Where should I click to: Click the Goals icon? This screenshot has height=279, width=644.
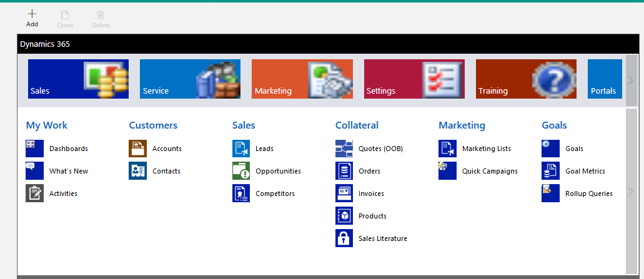tap(550, 149)
